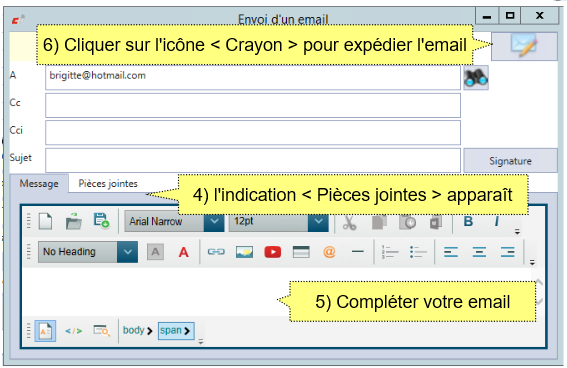Click the app logo in title bar
This screenshot has width=567, height=368.
18,20
